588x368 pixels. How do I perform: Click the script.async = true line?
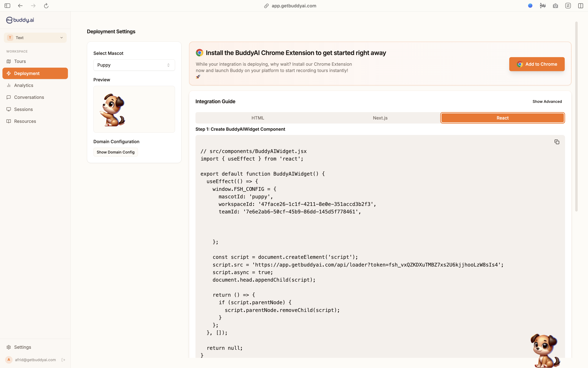[x=243, y=272]
